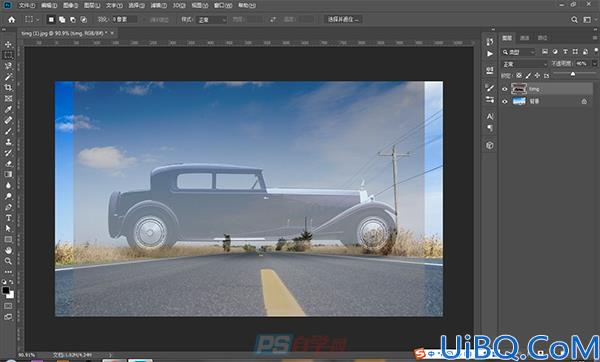Select the Move tool
Image resolution: width=600 pixels, height=362 pixels.
click(x=8, y=44)
